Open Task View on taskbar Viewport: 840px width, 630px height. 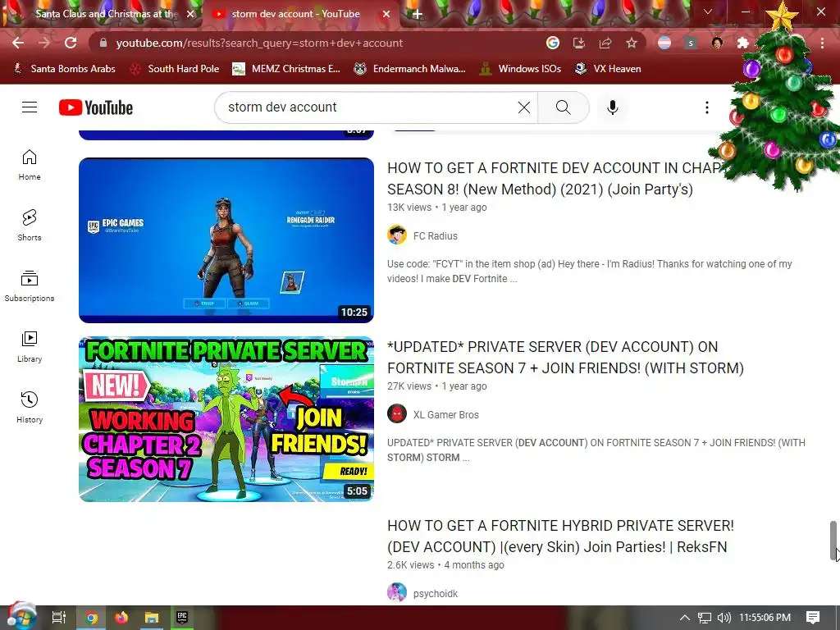(59, 618)
